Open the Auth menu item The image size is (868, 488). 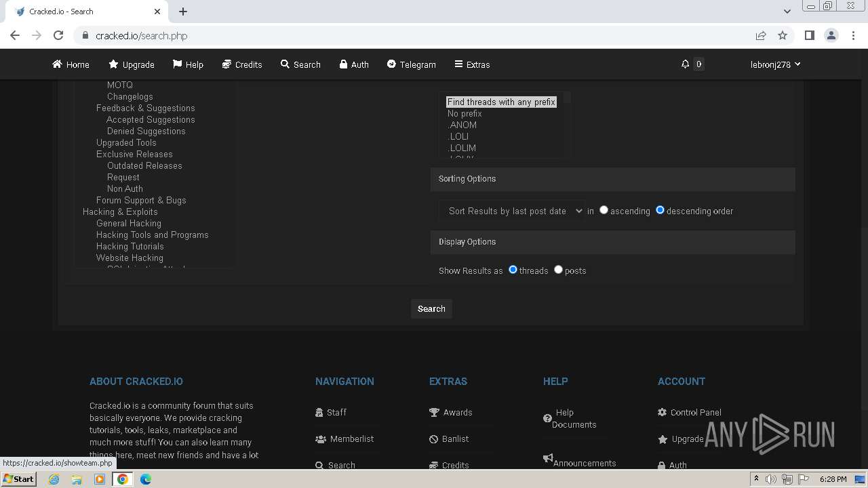click(354, 64)
